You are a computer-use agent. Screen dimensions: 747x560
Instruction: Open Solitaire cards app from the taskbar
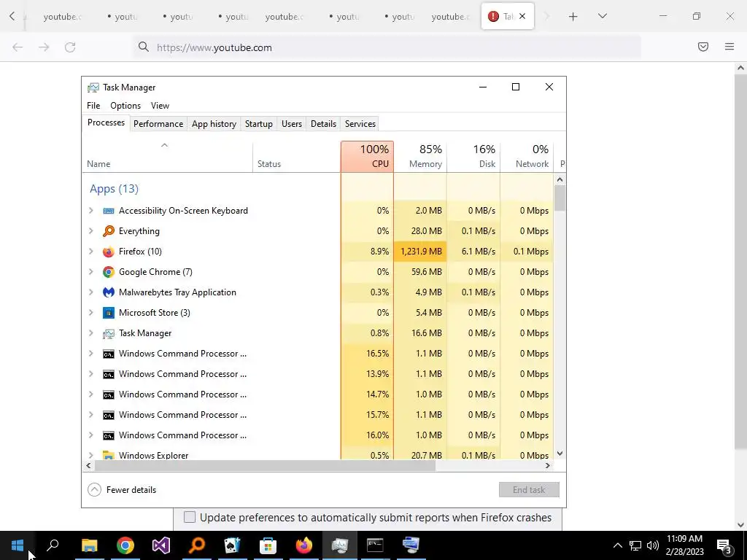coord(232,545)
